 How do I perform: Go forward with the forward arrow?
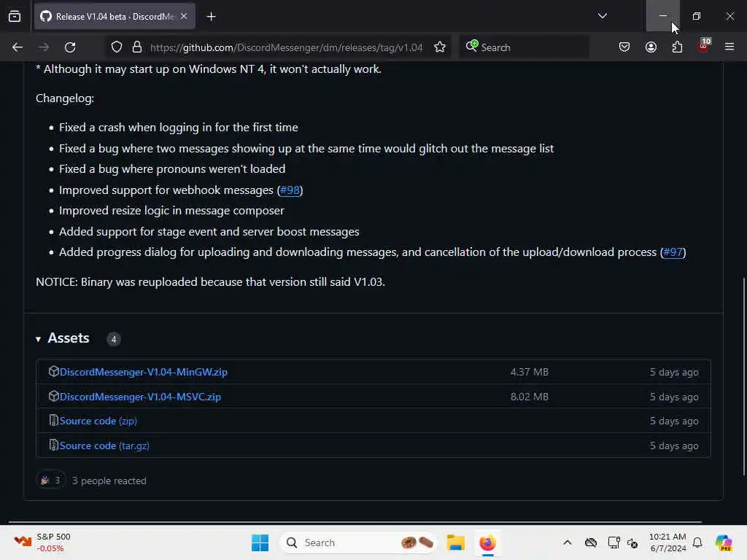point(44,47)
